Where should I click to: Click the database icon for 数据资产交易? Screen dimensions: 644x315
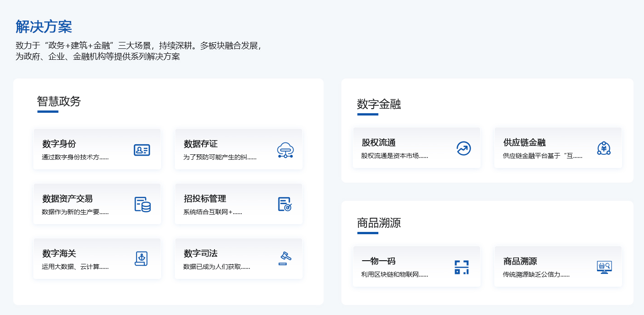click(142, 204)
